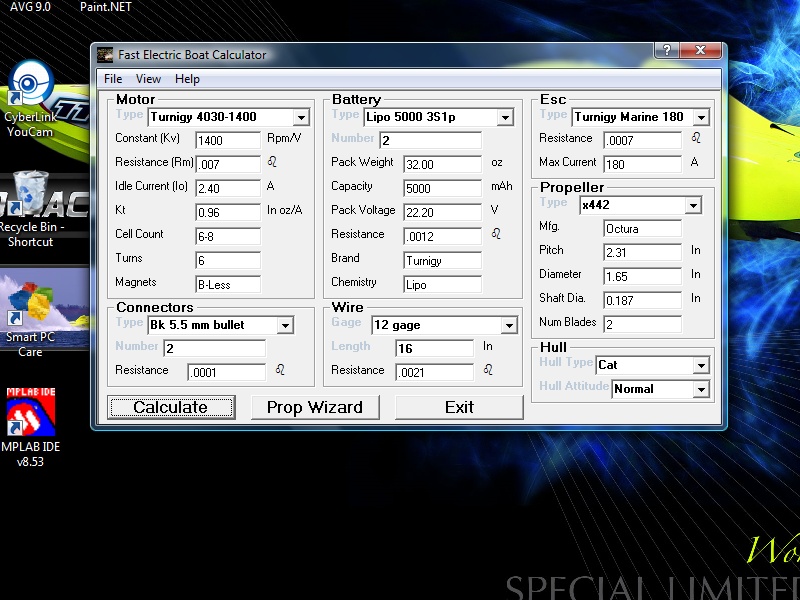Click the help question mark button in title bar
This screenshot has width=800, height=600.
point(667,51)
